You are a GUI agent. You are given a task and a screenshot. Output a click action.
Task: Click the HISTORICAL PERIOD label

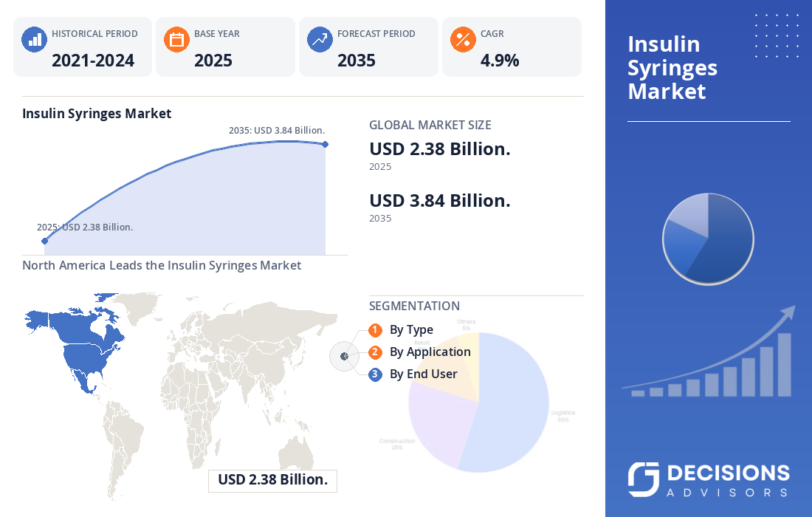coord(94,34)
